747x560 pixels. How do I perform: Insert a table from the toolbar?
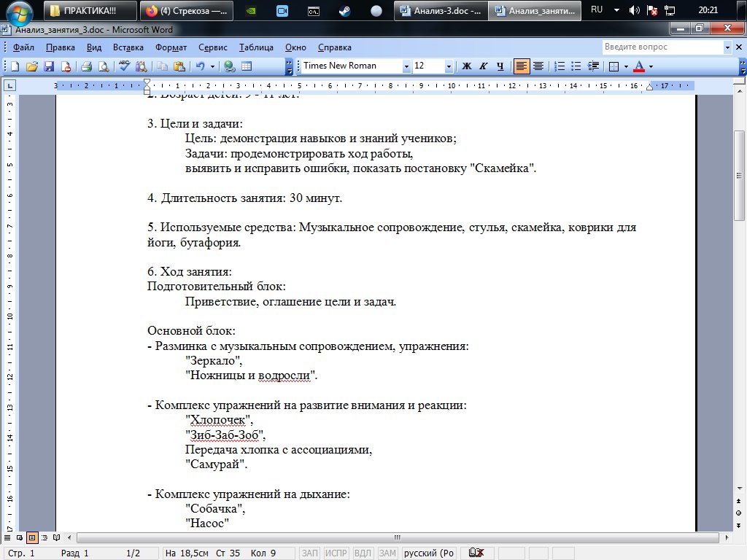pyautogui.click(x=247, y=66)
